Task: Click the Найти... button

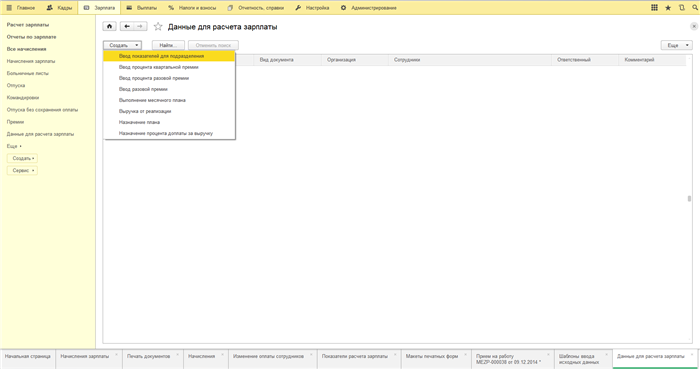Action: click(168, 45)
